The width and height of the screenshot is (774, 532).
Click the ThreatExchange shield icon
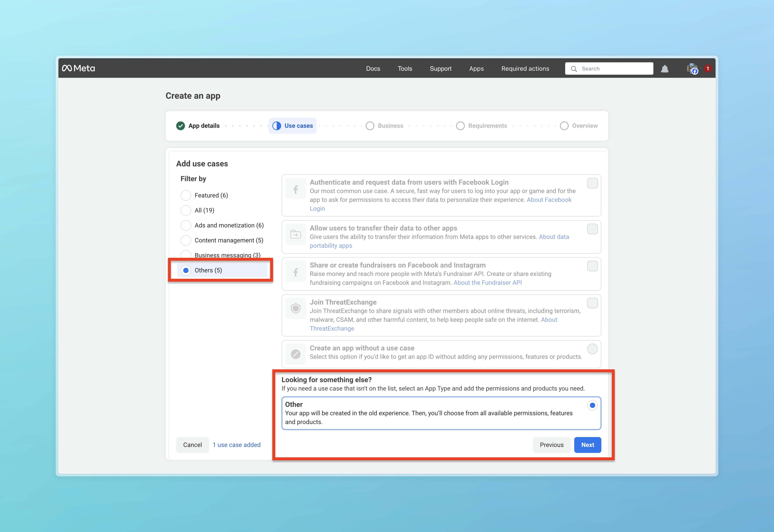tap(296, 308)
